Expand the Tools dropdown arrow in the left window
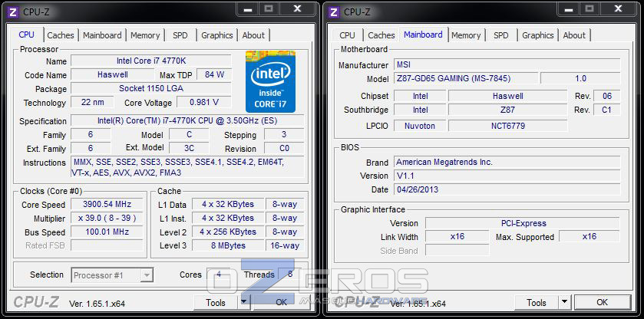Image resolution: width=644 pixels, height=319 pixels. tap(244, 303)
